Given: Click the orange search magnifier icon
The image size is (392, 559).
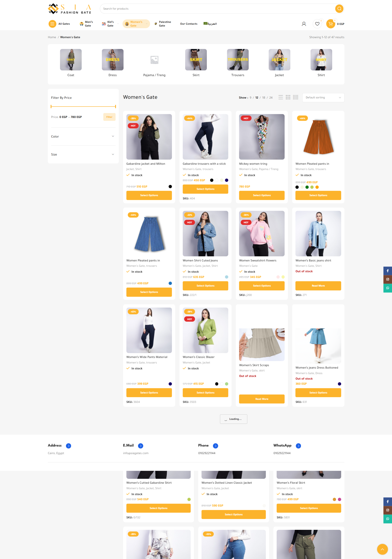Looking at the screenshot, I should tap(339, 9).
